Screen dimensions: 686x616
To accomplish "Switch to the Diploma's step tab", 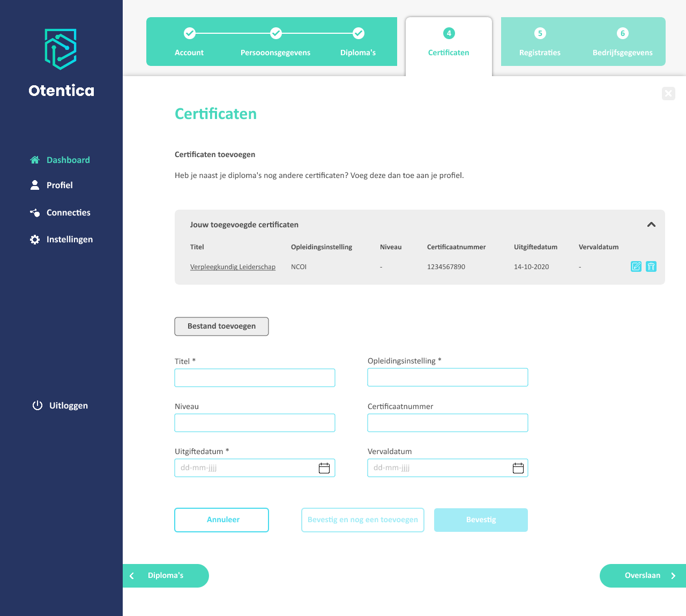I will [358, 53].
